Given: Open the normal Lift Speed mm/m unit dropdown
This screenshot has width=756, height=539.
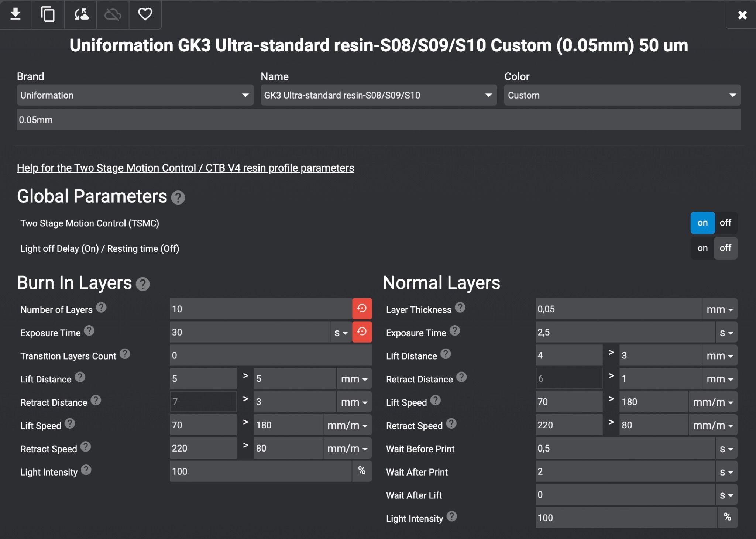Looking at the screenshot, I should (x=713, y=402).
